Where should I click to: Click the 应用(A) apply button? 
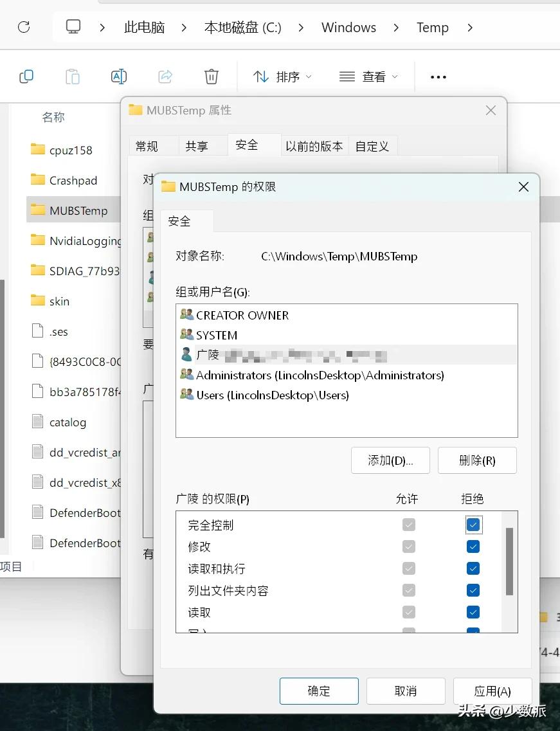tap(492, 690)
